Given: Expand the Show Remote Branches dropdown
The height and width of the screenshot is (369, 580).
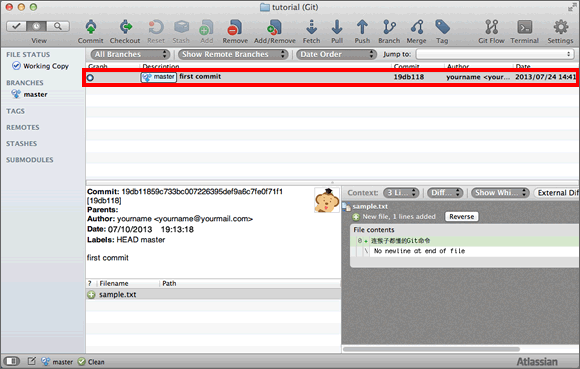Looking at the screenshot, I should pyautogui.click(x=233, y=54).
